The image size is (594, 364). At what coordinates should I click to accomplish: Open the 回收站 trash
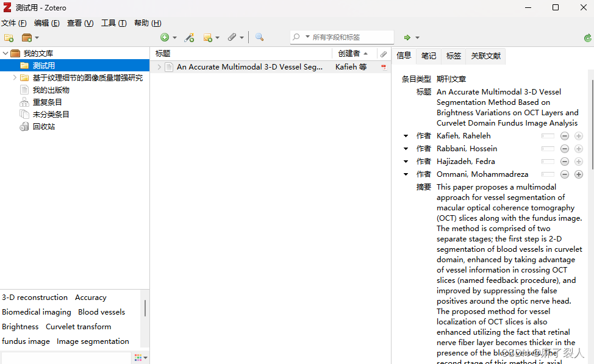click(43, 126)
